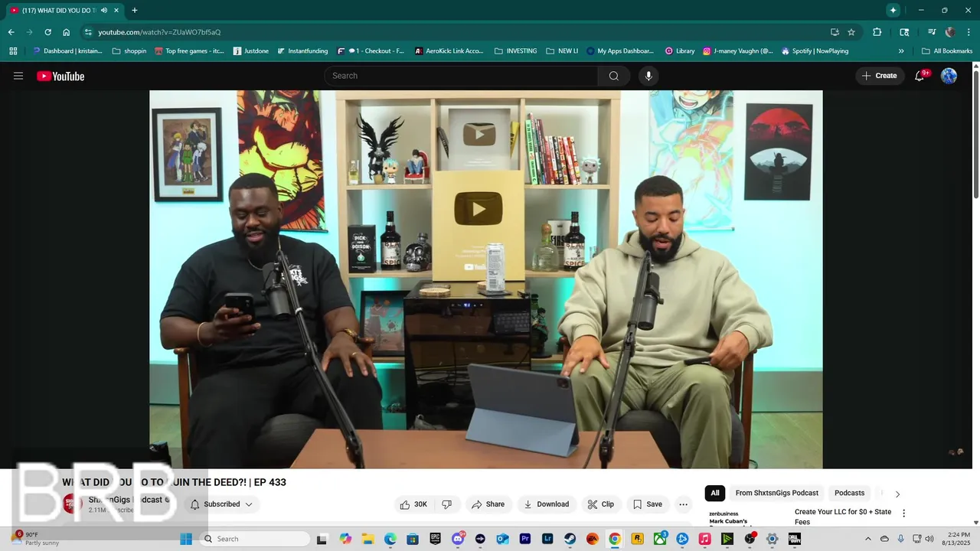
Task: Create a Clip of the video
Action: tap(601, 504)
